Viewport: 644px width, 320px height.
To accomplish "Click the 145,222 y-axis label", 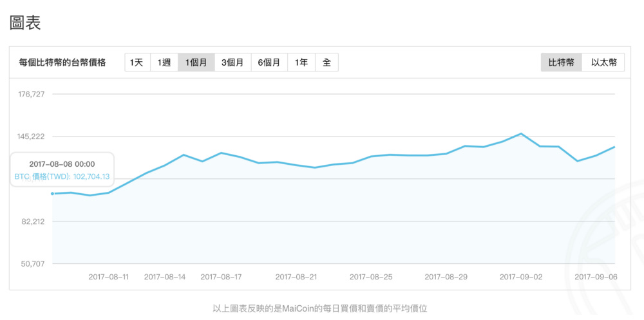I will pyautogui.click(x=31, y=136).
